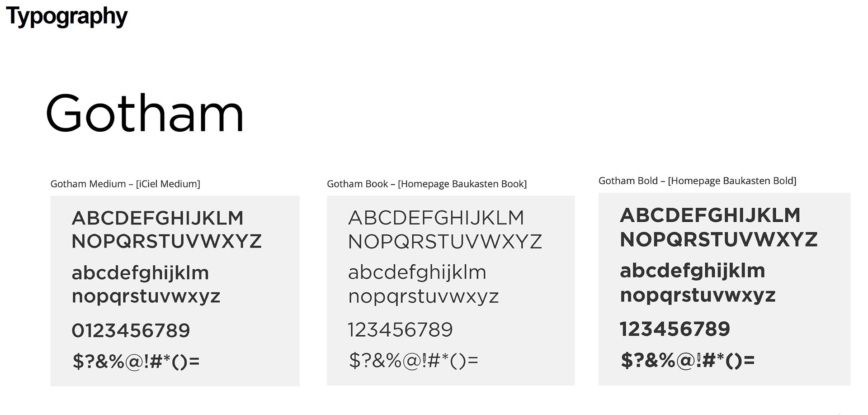This screenshot has height=415, width=868.
Task: Click Bold numerals 123456789 line
Action: click(x=675, y=329)
